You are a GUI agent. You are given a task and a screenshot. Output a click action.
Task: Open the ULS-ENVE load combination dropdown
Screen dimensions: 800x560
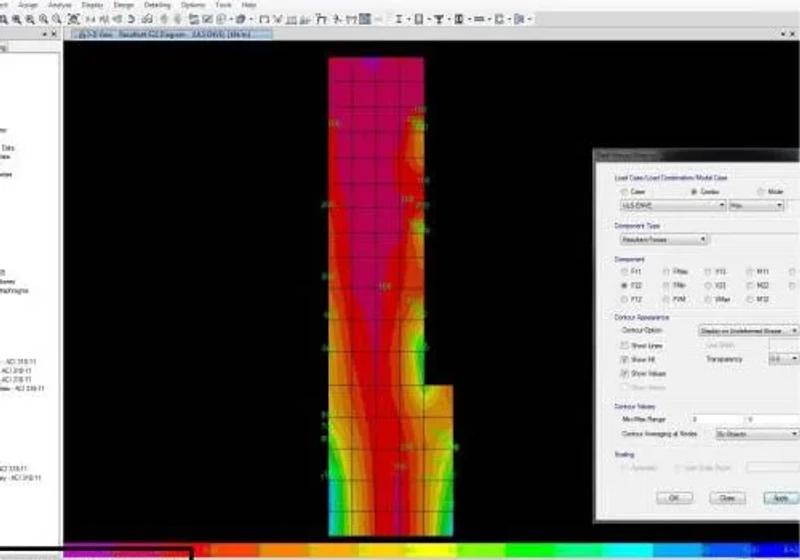pos(673,206)
